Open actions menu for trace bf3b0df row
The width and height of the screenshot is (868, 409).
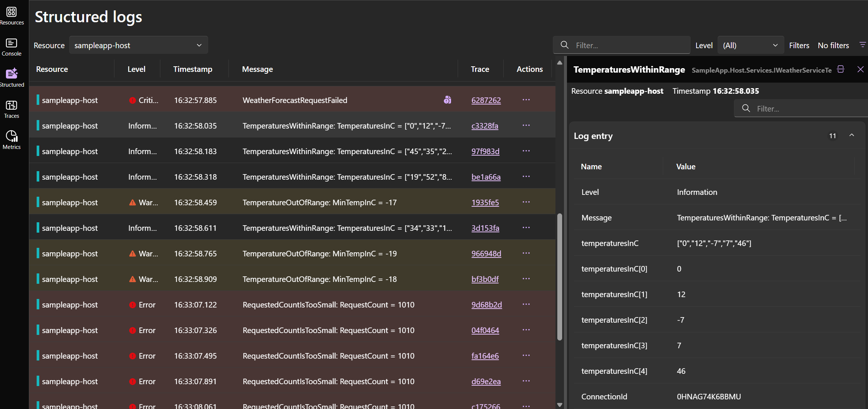click(526, 279)
